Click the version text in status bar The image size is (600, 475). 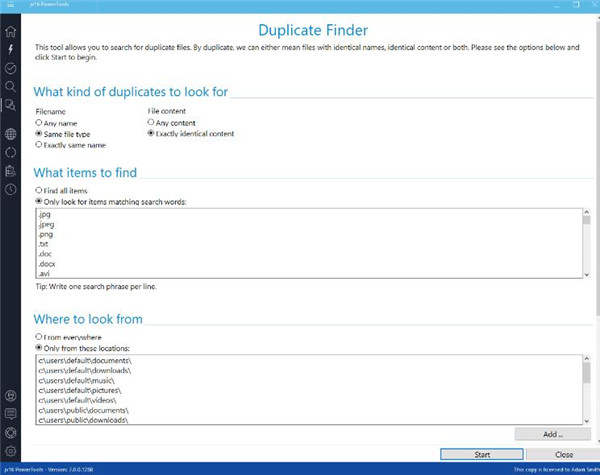click(48, 469)
